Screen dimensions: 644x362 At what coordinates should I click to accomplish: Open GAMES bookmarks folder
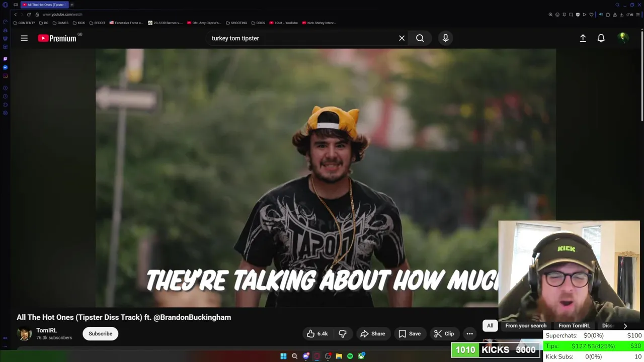60,23
